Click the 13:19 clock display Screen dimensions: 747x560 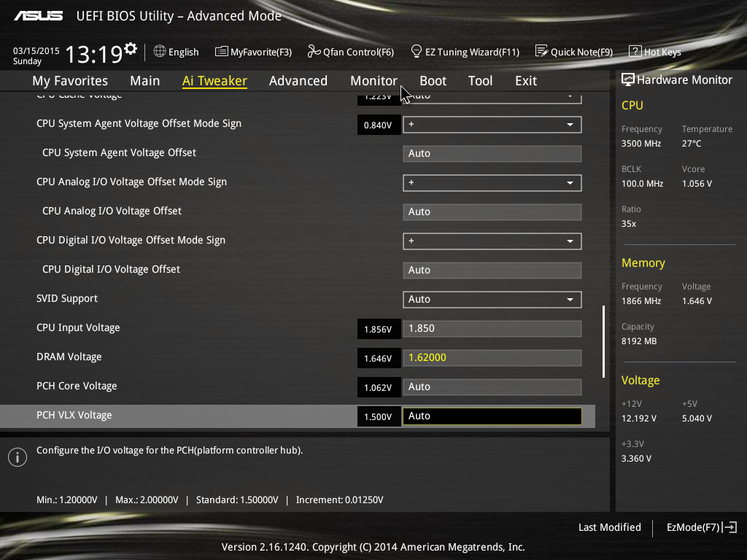click(x=93, y=54)
